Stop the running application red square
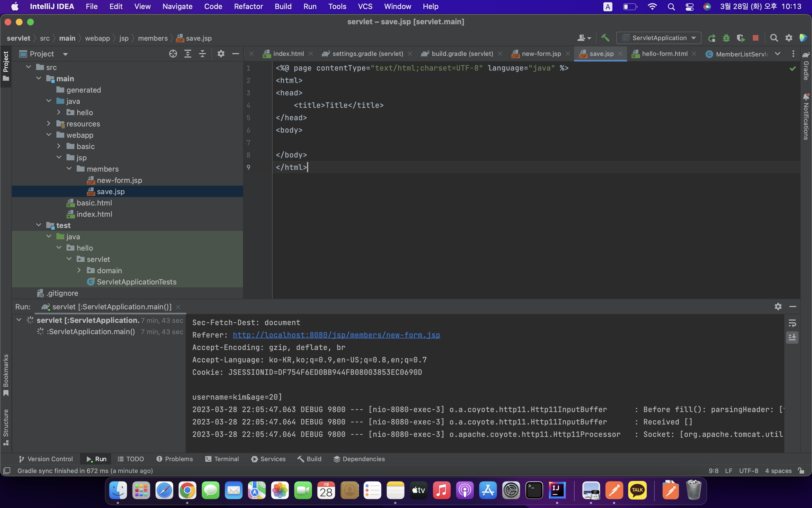This screenshot has height=508, width=812. [756, 38]
